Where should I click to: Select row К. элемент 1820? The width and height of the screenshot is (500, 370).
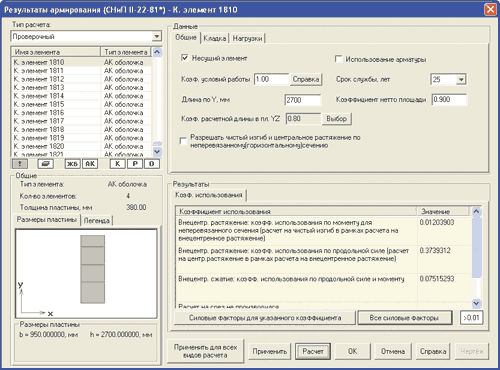pyautogui.click(x=82, y=146)
